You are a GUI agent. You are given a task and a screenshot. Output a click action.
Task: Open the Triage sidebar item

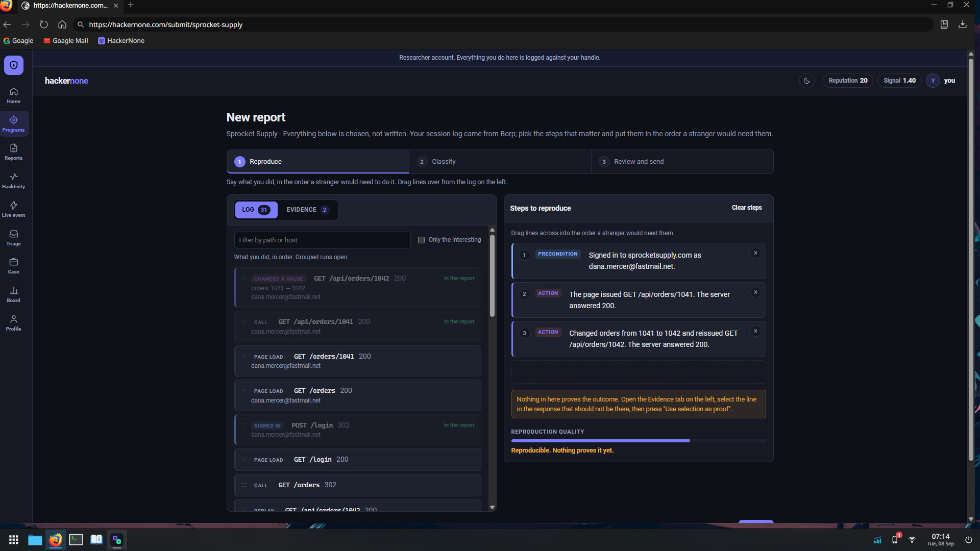coord(14,238)
